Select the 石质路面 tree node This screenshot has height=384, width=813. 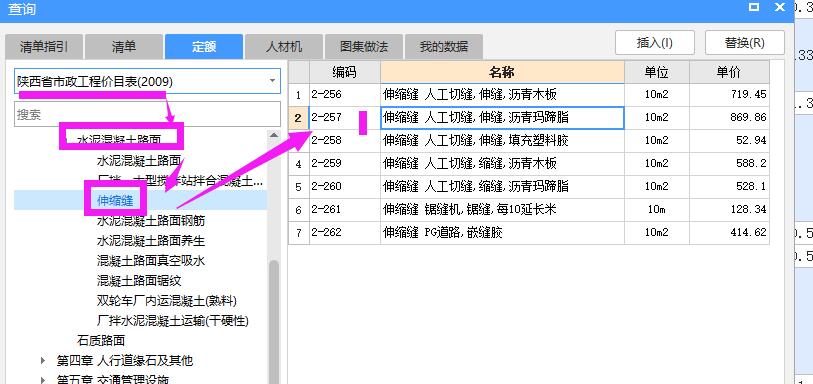pyautogui.click(x=101, y=340)
